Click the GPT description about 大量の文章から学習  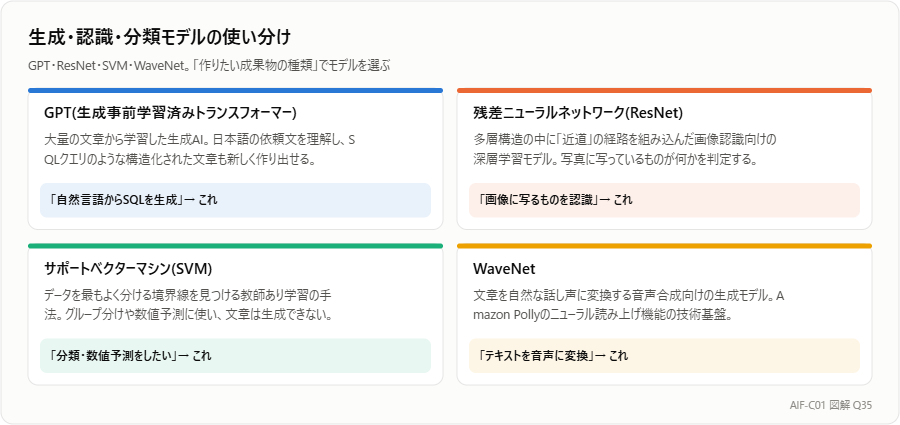[x=200, y=150]
